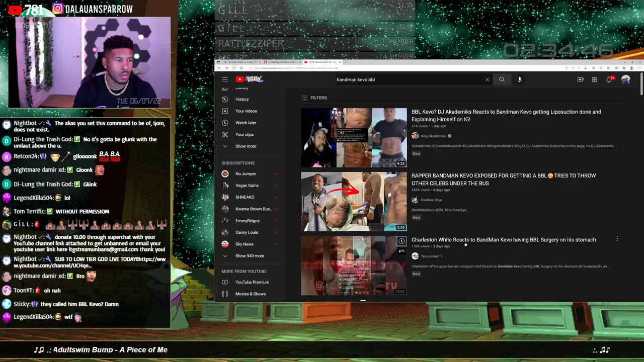
Task: Open the search FILTERS button
Action: click(x=314, y=98)
